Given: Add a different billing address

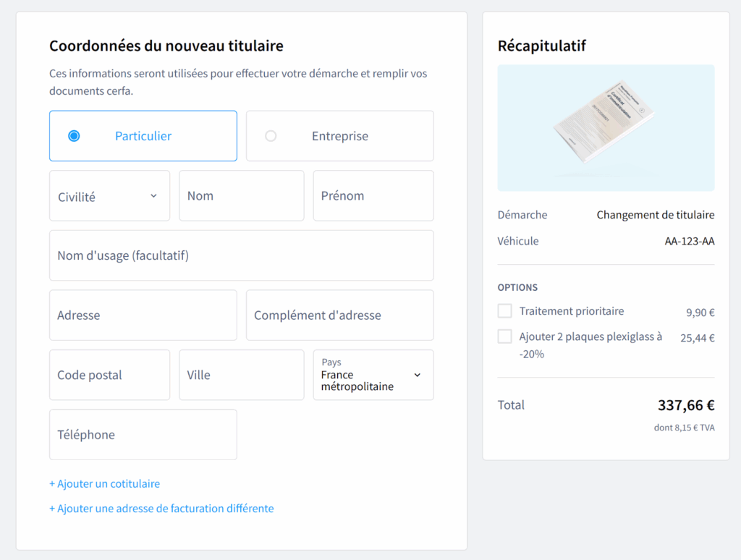Looking at the screenshot, I should point(161,509).
